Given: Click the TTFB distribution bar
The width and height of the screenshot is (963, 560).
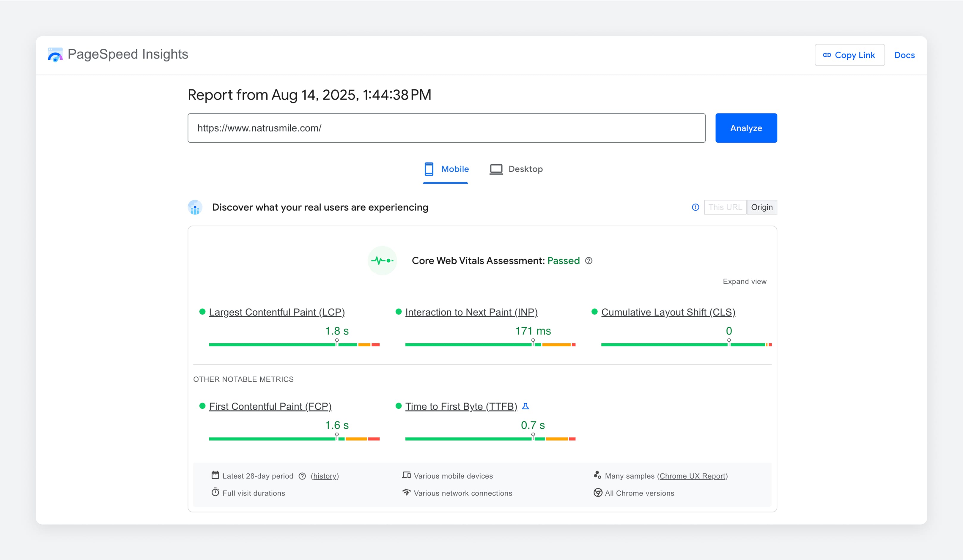Looking at the screenshot, I should point(490,439).
